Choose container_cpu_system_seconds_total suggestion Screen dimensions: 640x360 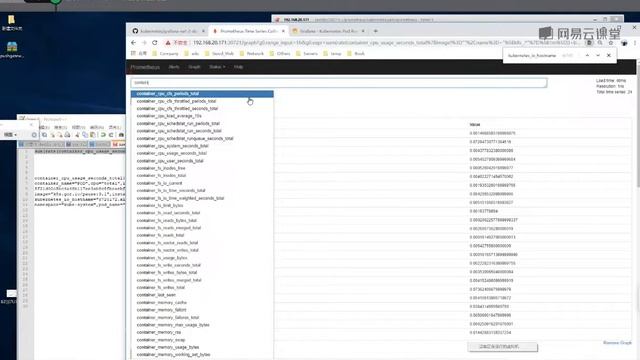tap(202, 146)
